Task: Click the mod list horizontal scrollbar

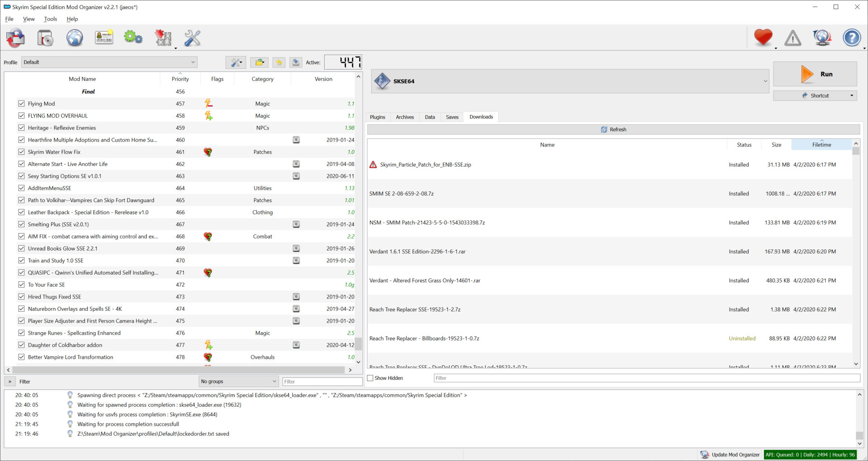Action: pyautogui.click(x=179, y=370)
